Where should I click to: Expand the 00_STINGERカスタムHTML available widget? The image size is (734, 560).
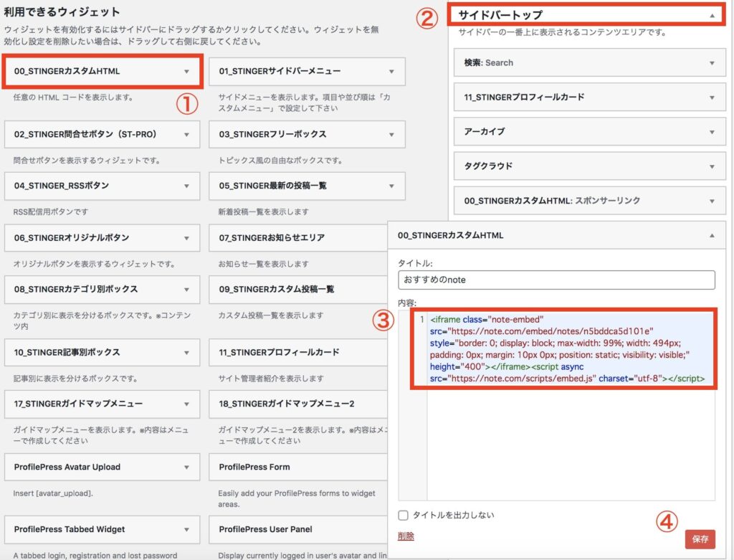[186, 72]
